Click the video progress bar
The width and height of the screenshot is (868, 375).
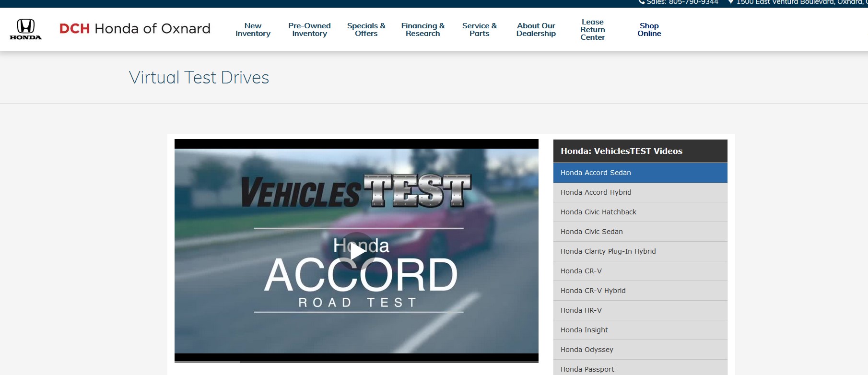pos(356,362)
